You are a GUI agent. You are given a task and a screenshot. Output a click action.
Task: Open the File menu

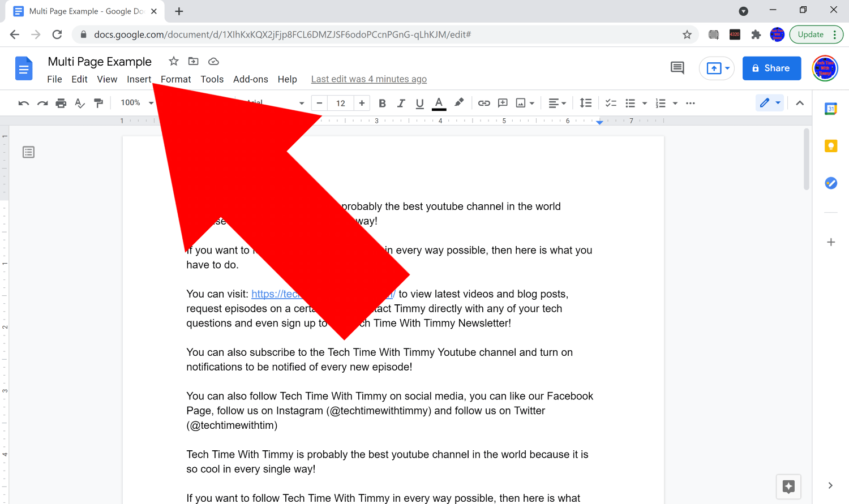54,79
